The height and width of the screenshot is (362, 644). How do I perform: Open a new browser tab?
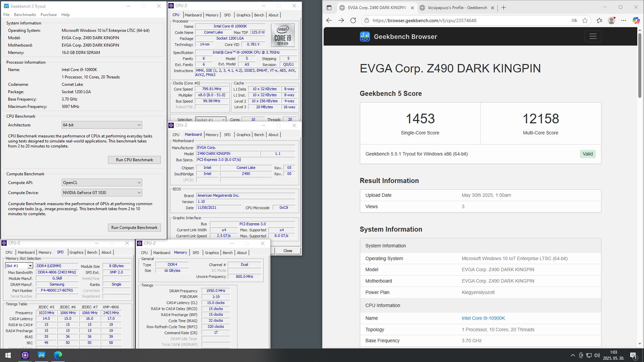coord(503,8)
